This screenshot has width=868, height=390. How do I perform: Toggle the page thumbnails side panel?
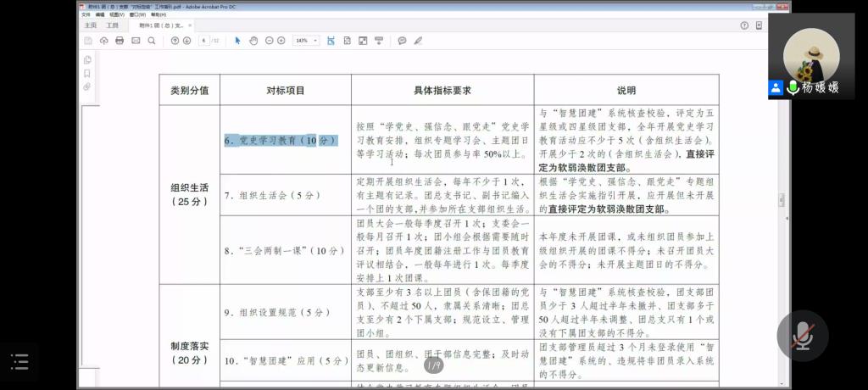[87, 60]
